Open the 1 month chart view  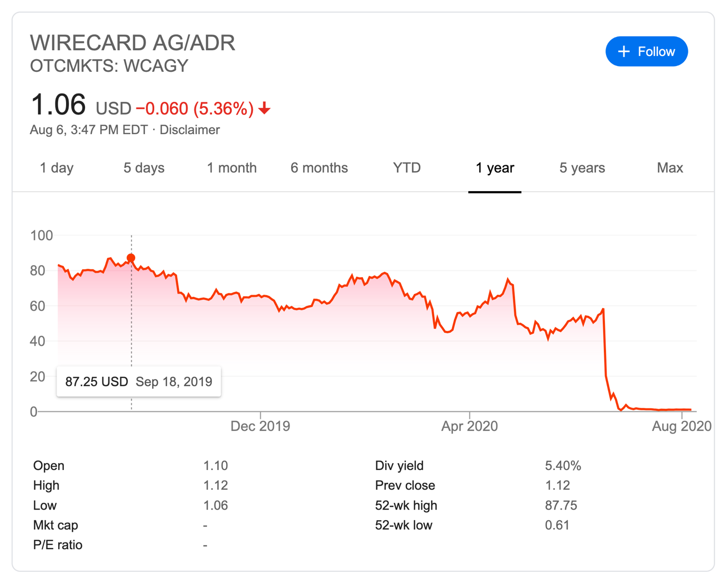point(232,168)
